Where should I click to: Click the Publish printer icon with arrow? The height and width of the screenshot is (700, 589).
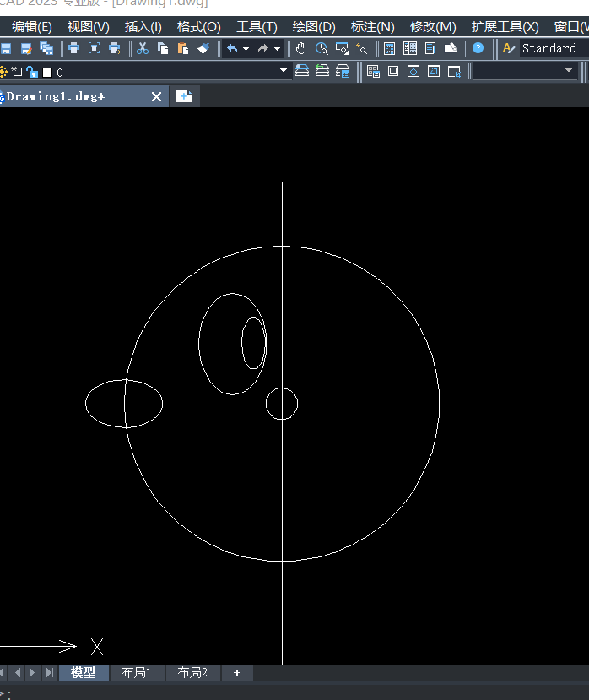point(115,48)
